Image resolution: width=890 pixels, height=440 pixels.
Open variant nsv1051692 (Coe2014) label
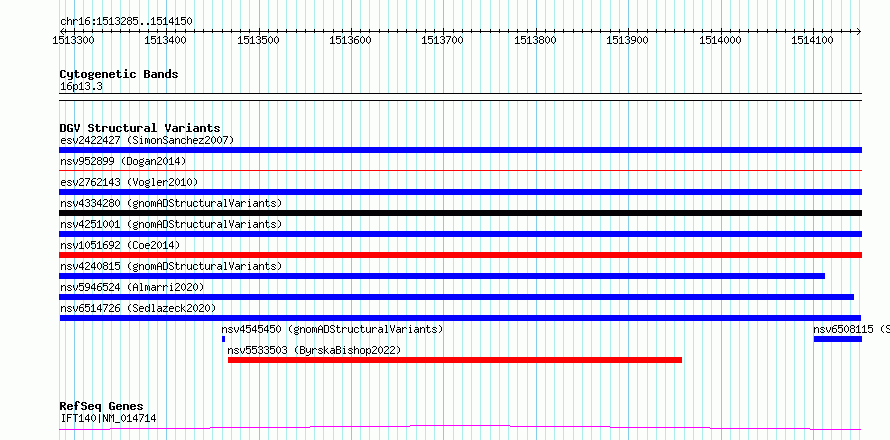(x=120, y=245)
